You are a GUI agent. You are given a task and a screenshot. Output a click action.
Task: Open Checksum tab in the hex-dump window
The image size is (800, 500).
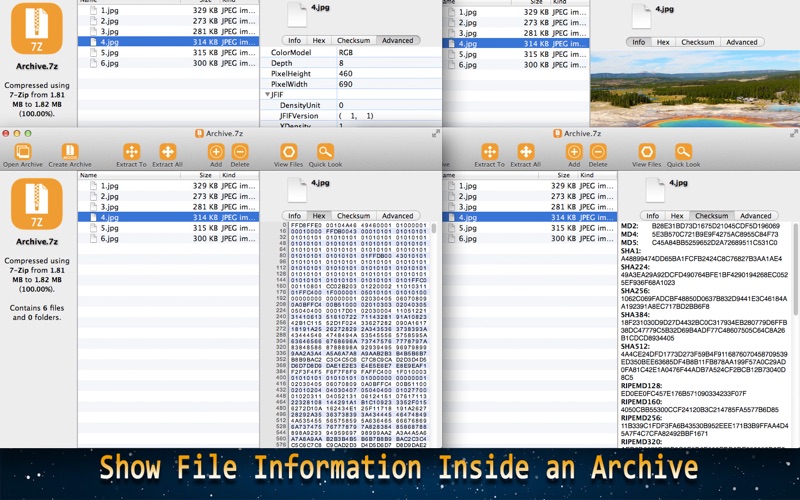coord(354,216)
